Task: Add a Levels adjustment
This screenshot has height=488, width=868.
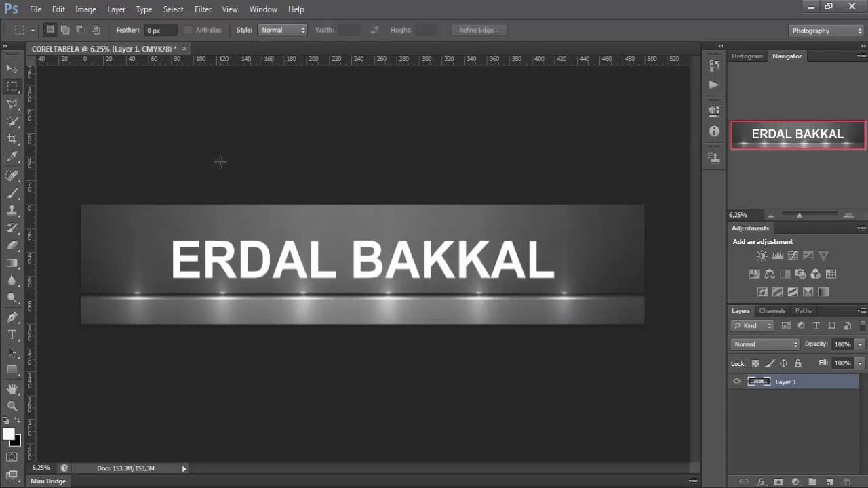Action: click(x=777, y=256)
